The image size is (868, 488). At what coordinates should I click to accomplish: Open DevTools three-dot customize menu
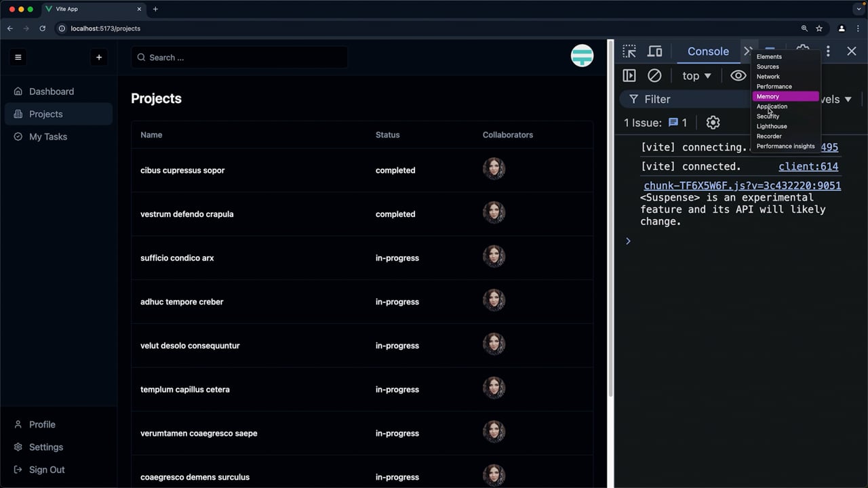828,52
